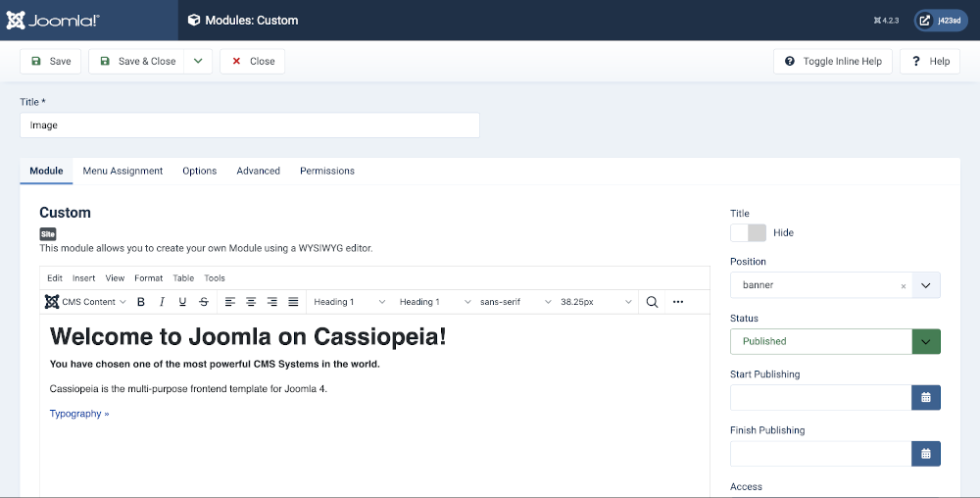Screen dimensions: 980x498
Task: Apply strikethrough formatting
Action: [x=204, y=302]
